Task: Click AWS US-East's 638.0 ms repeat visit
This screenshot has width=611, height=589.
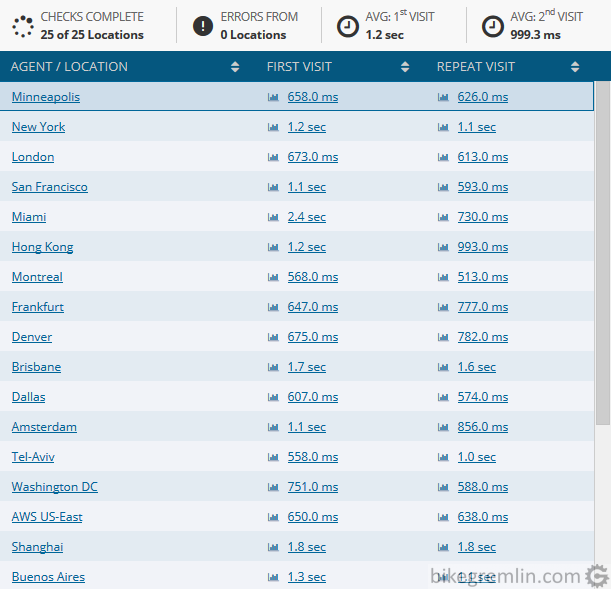Action: click(x=483, y=517)
